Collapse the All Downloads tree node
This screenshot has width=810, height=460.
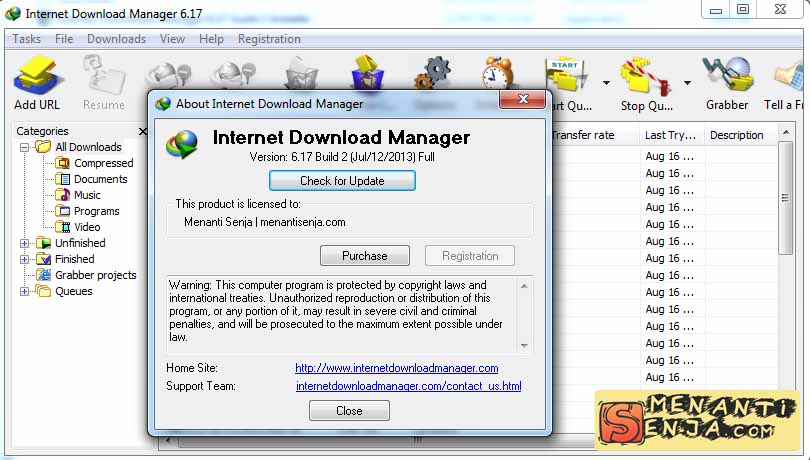click(24, 147)
